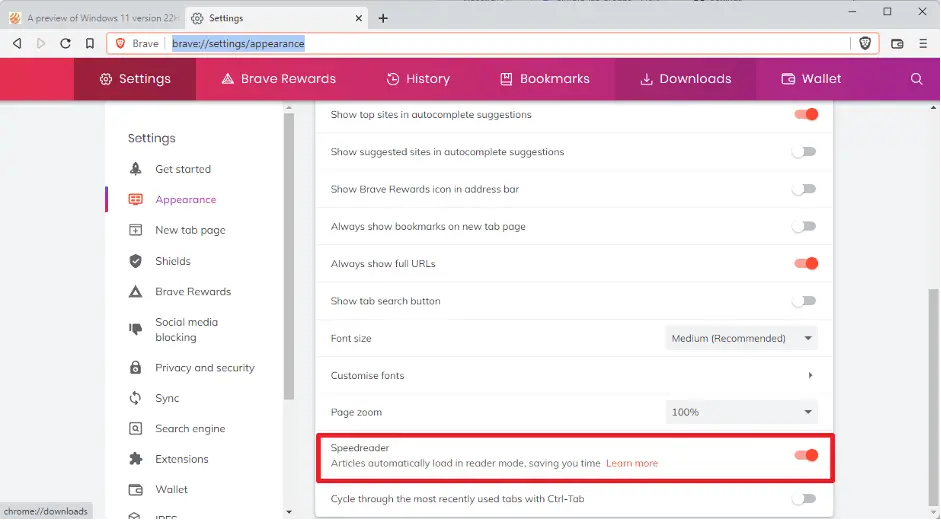Enable Show tab search button toggle
This screenshot has height=520, width=941.
(x=804, y=300)
